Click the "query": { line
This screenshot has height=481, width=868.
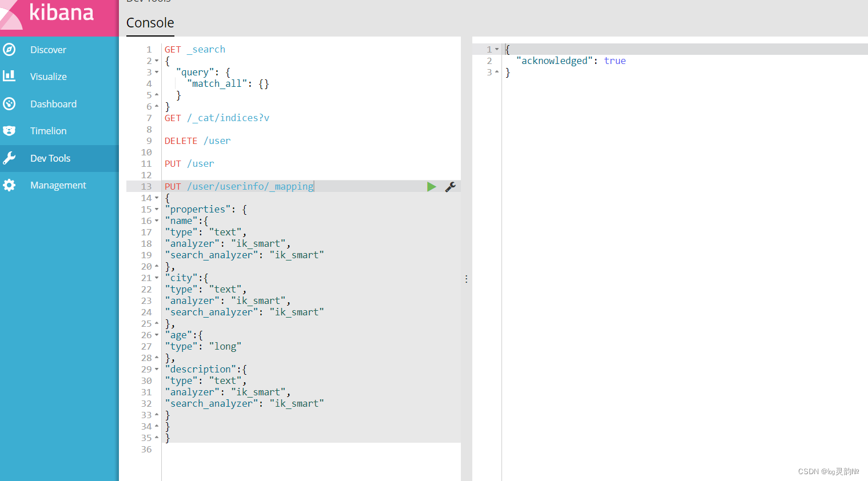pos(203,73)
